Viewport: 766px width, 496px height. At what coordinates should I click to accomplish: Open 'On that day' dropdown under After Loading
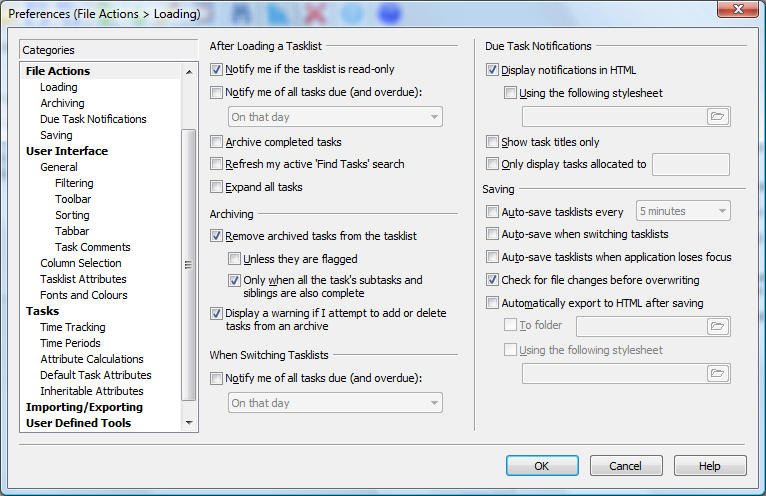coord(335,117)
